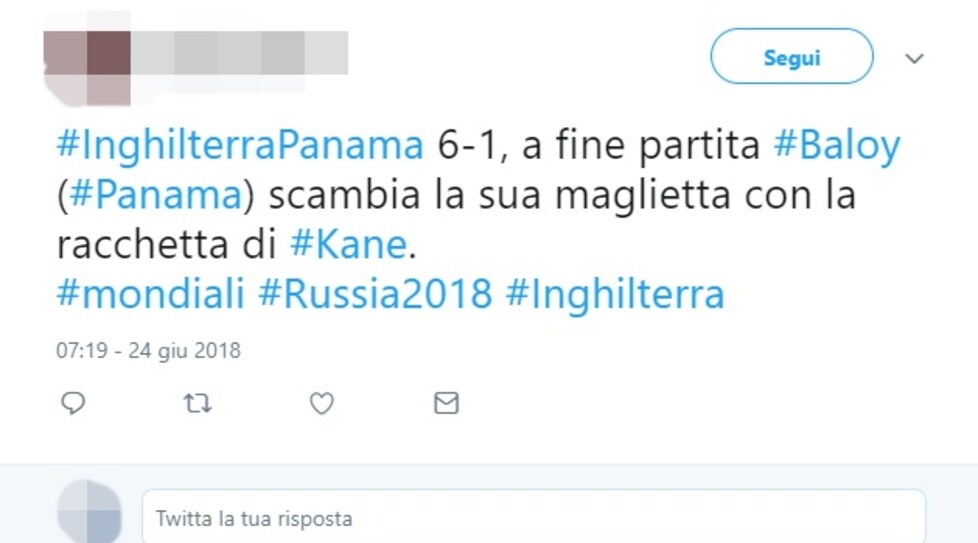Viewport: 978px width, 543px height.
Task: Open the #InghilterraPanama hashtag
Action: point(240,146)
